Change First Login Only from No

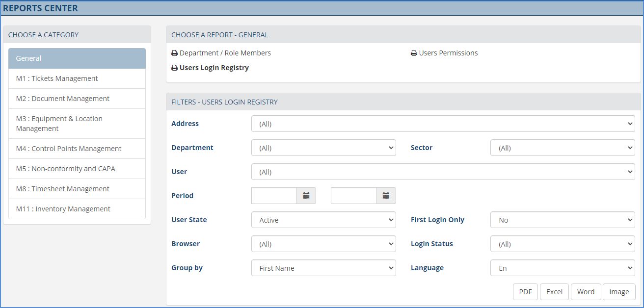[562, 220]
